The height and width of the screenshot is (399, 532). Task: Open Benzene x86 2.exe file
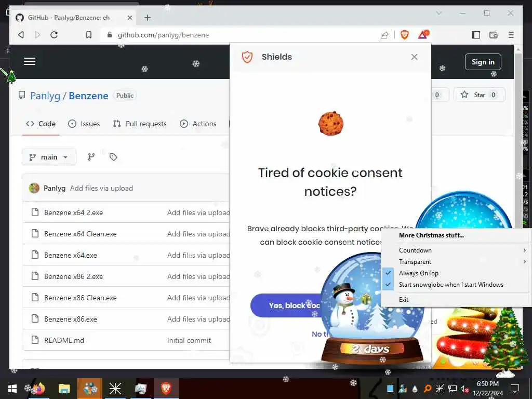[74, 276]
